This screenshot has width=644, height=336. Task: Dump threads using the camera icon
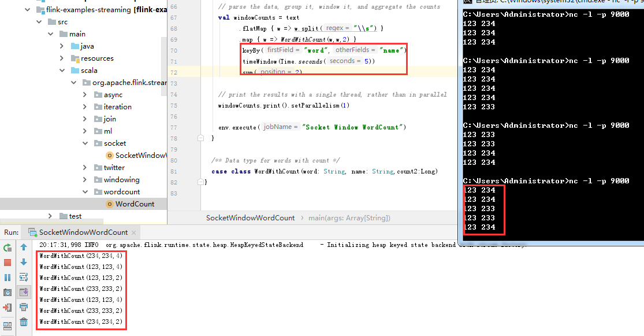coord(8,293)
